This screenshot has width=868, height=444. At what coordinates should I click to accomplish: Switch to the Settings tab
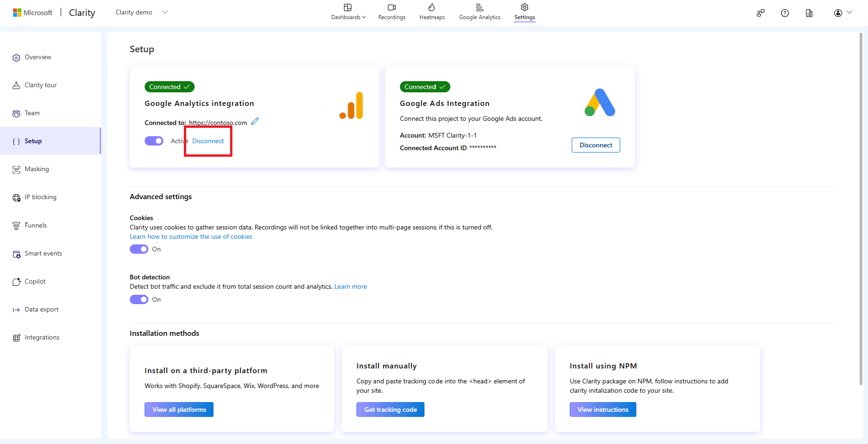[x=524, y=12]
